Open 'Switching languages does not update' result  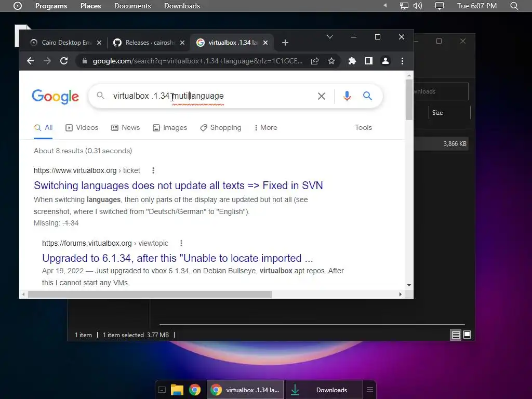(178, 185)
